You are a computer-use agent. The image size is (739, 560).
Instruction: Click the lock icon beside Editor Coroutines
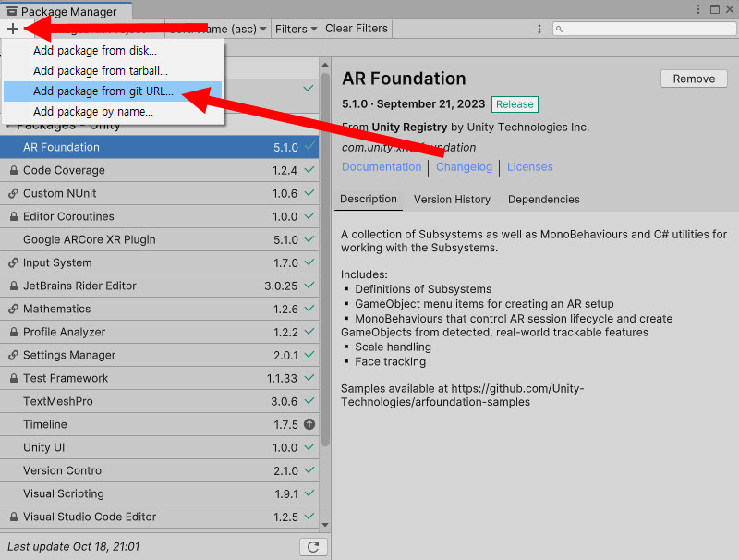click(x=14, y=216)
